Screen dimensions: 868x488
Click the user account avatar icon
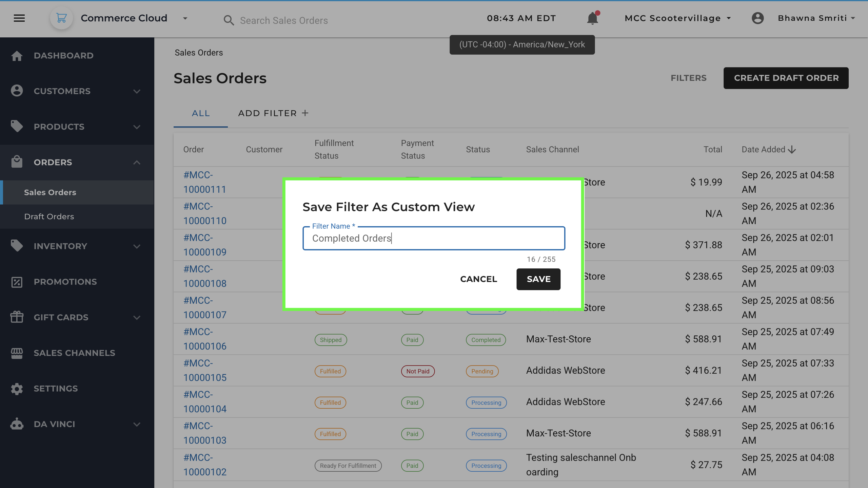[x=757, y=18]
